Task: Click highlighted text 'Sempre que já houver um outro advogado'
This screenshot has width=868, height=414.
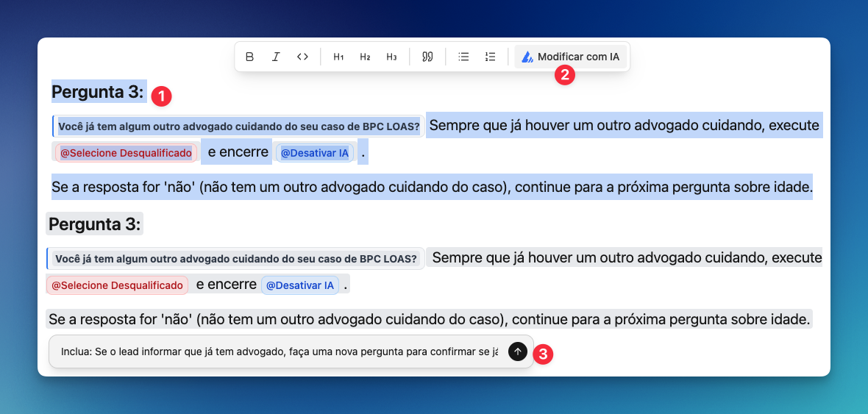Action: pyautogui.click(x=625, y=125)
